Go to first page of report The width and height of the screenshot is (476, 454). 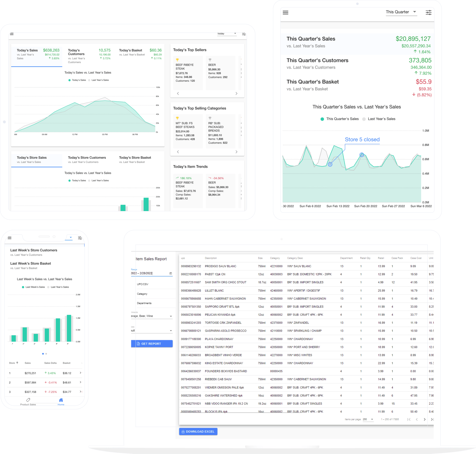pos(409,419)
